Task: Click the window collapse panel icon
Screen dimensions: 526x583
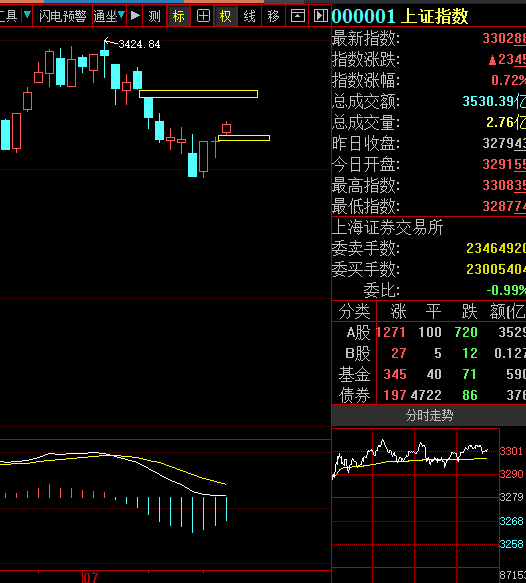Action: [x=297, y=16]
